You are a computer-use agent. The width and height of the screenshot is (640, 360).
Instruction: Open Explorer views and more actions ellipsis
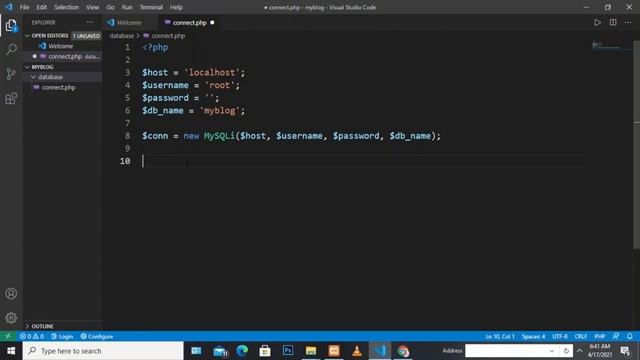(90, 22)
